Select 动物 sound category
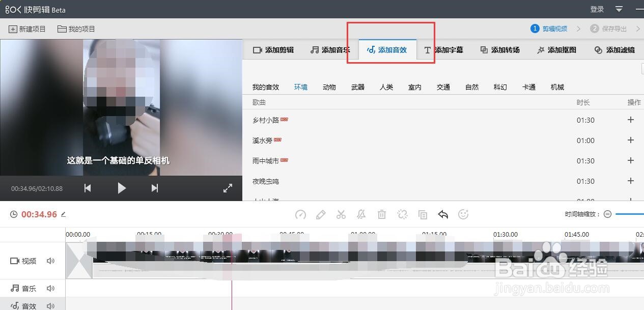The image size is (644, 310). coord(329,87)
